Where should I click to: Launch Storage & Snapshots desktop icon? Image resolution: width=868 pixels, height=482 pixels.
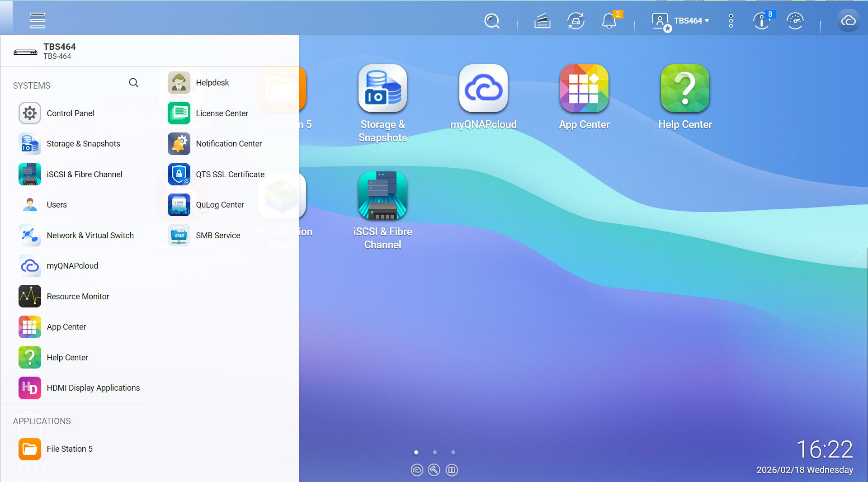point(382,89)
